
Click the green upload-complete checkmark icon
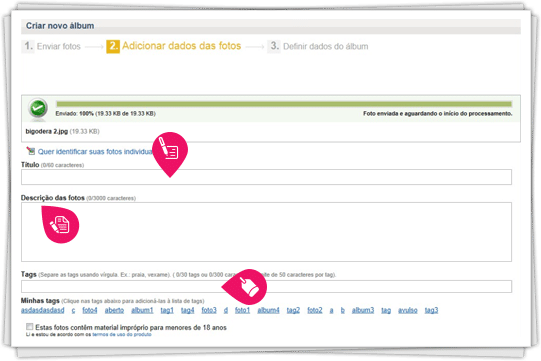coord(38,108)
